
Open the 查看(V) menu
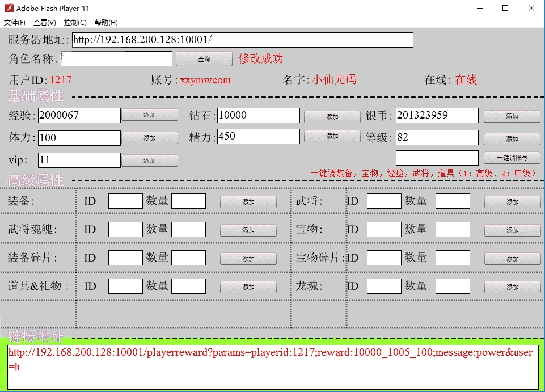click(44, 23)
